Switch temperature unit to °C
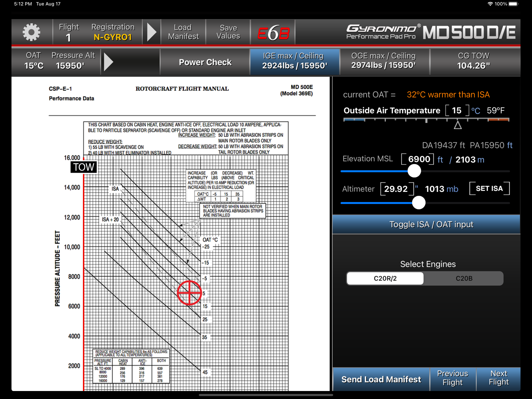532x399 pixels. click(476, 111)
